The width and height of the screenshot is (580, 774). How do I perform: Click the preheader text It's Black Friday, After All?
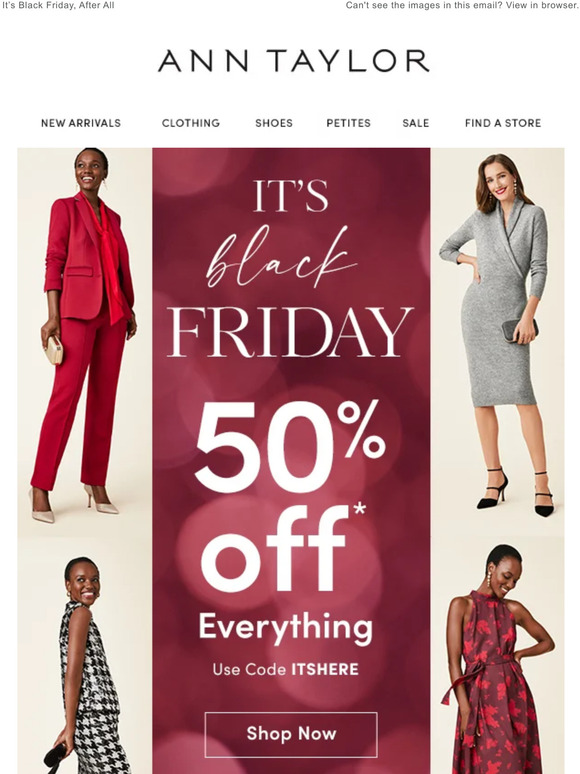[58, 5]
